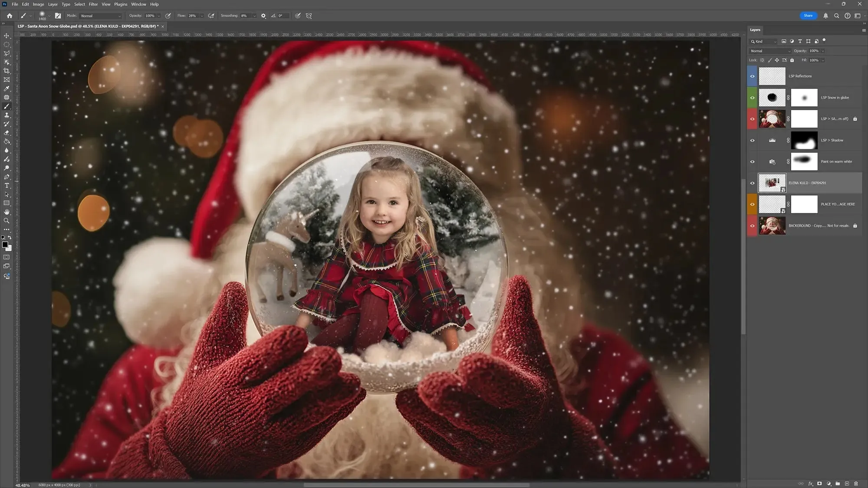Open the Plugins menu
Image resolution: width=868 pixels, height=488 pixels.
121,4
